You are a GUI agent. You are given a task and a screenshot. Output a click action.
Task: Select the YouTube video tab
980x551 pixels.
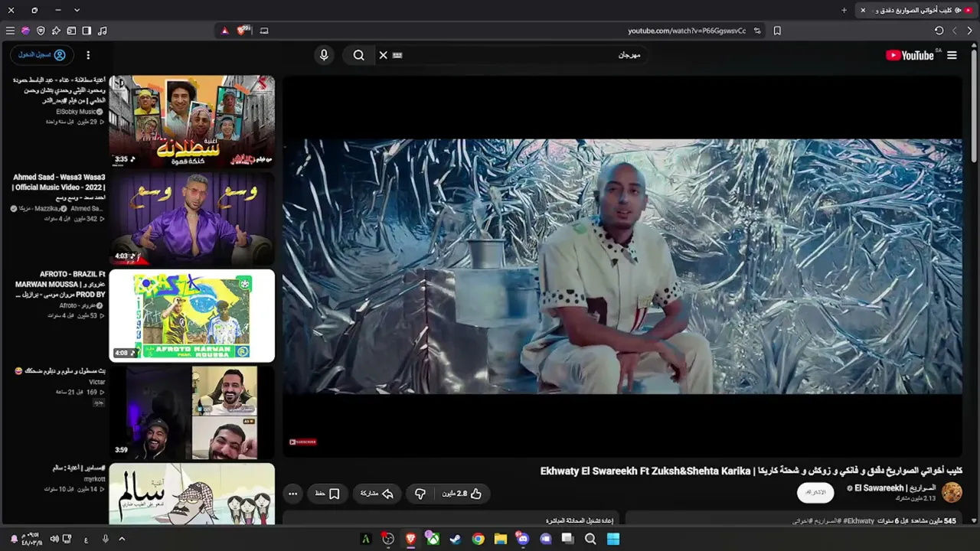916,10
